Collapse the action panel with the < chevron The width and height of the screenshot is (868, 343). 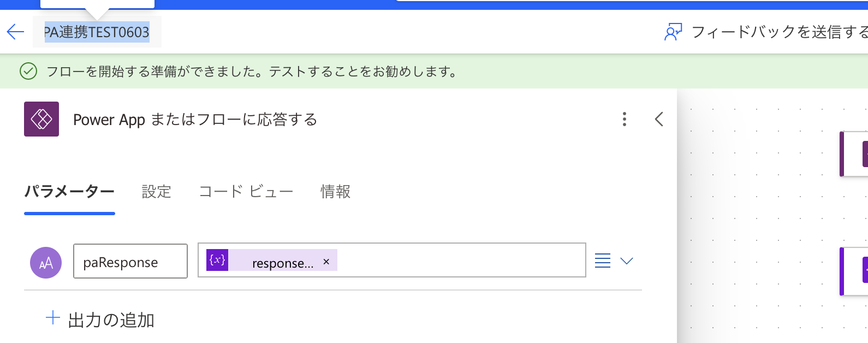659,119
